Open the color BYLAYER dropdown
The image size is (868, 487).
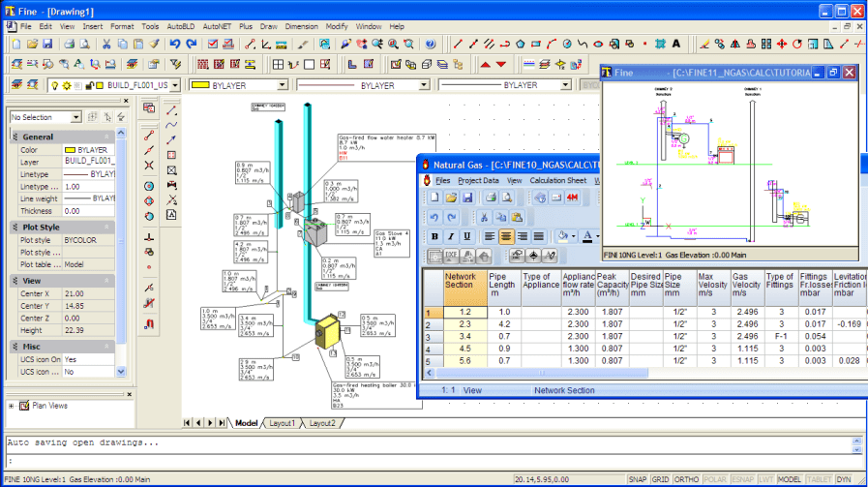[x=283, y=85]
